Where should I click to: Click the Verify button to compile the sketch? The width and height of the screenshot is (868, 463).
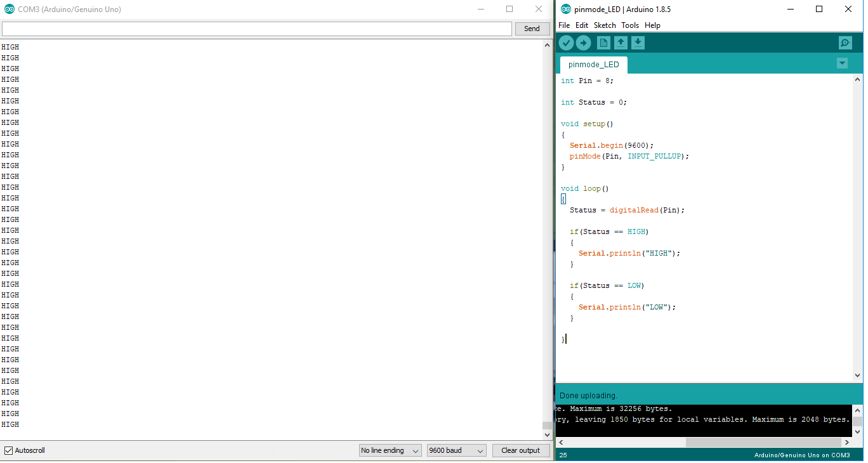(x=566, y=42)
